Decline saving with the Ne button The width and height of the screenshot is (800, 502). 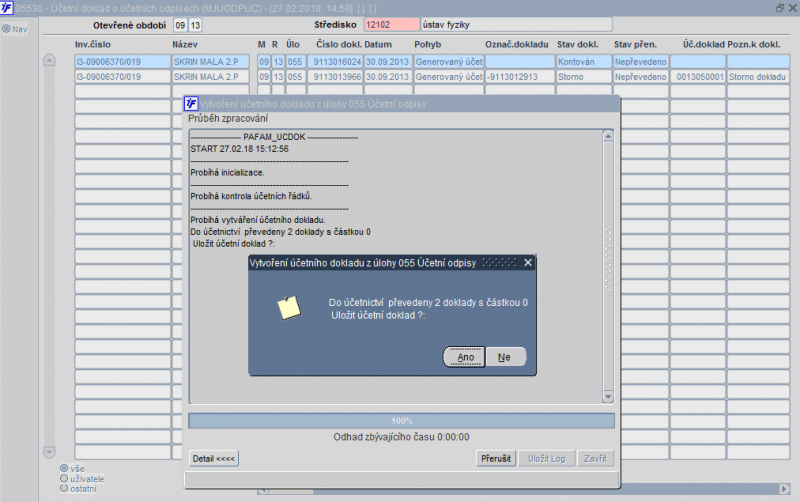pos(505,357)
